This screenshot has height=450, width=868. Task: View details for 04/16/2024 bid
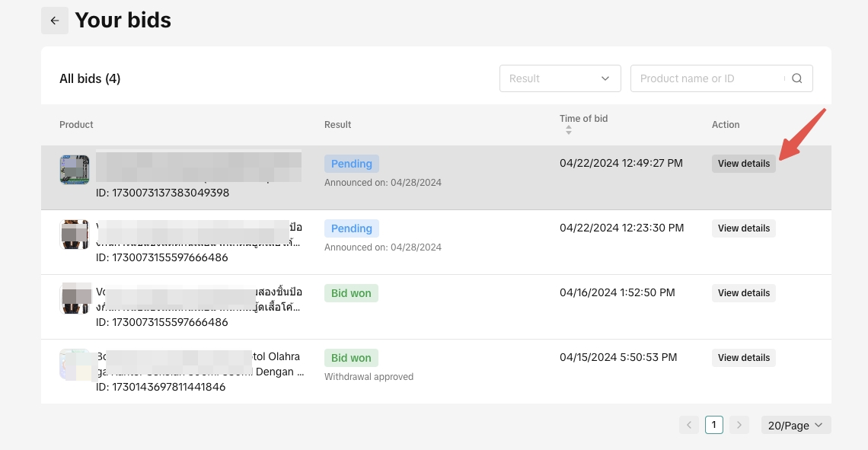click(x=743, y=293)
